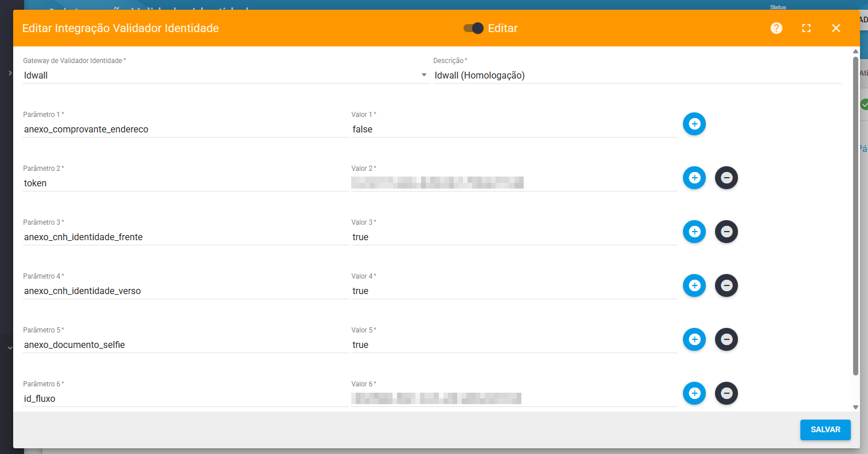The height and width of the screenshot is (454, 868).
Task: Click the blurred Valor 2 token field
Action: [x=514, y=183]
